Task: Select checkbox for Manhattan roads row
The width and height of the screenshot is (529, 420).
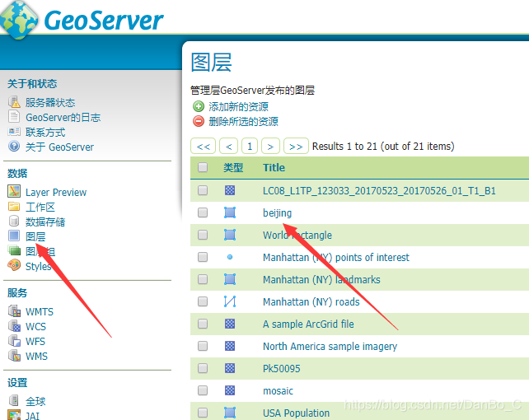Action: [203, 301]
